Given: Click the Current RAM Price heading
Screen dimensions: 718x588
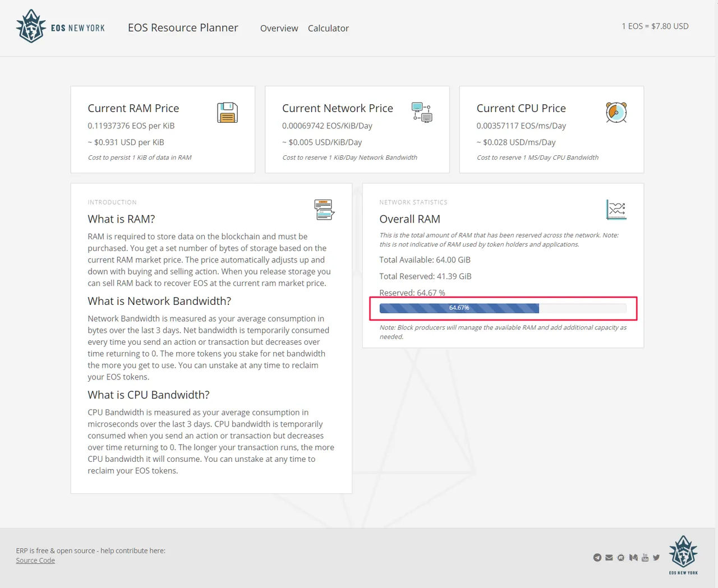Looking at the screenshot, I should tap(134, 108).
